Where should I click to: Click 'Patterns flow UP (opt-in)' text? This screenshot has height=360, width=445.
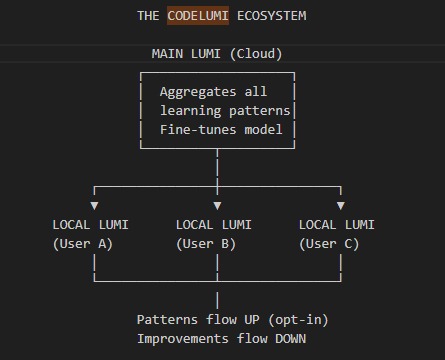[x=233, y=320]
